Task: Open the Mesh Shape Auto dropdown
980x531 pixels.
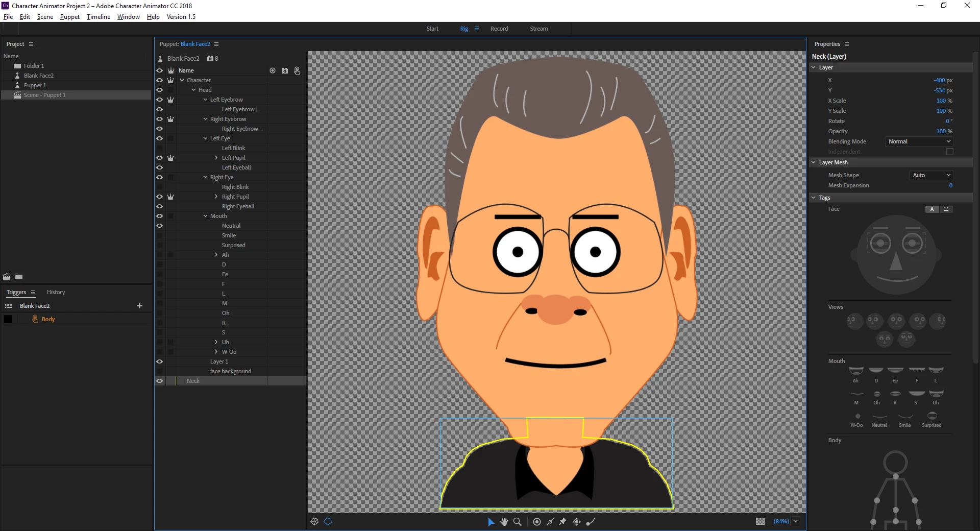Action: 932,175
